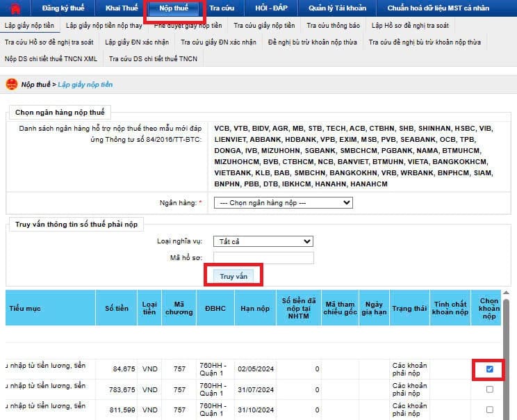Screen dimensions: 517x420
Task: Click the ĐBHC column header
Action: click(x=215, y=308)
